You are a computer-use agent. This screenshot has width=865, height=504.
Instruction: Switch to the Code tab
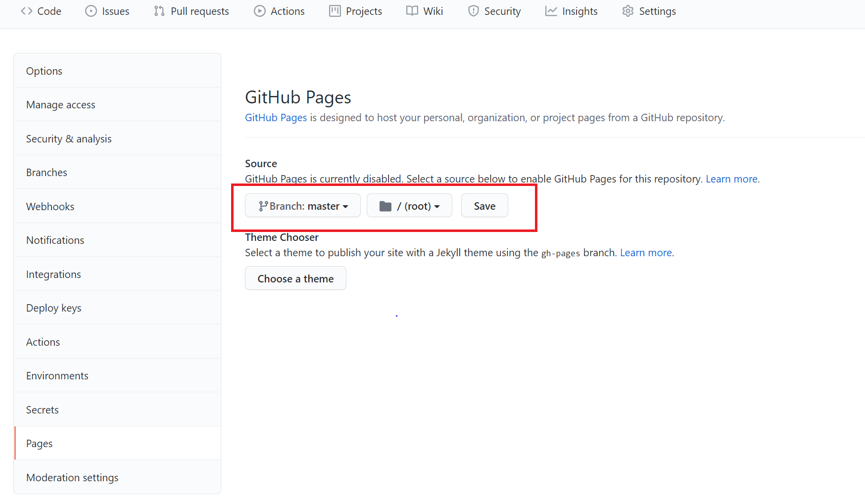tap(41, 11)
